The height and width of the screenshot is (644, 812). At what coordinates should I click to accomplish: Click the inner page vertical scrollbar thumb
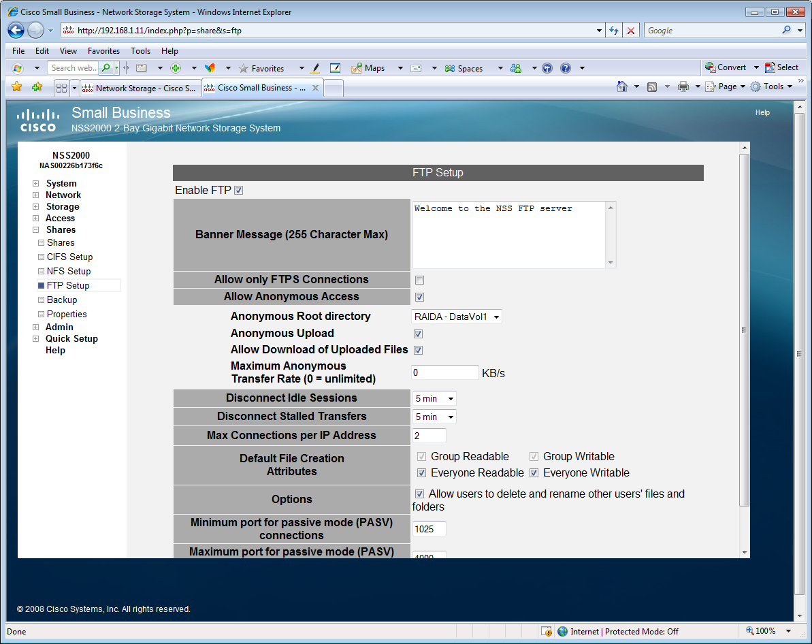pyautogui.click(x=744, y=329)
